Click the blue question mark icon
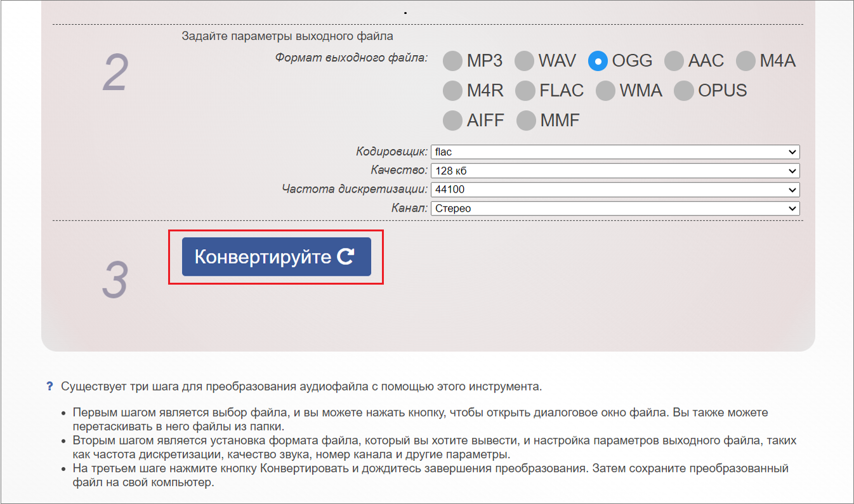This screenshot has width=854, height=504. click(49, 385)
